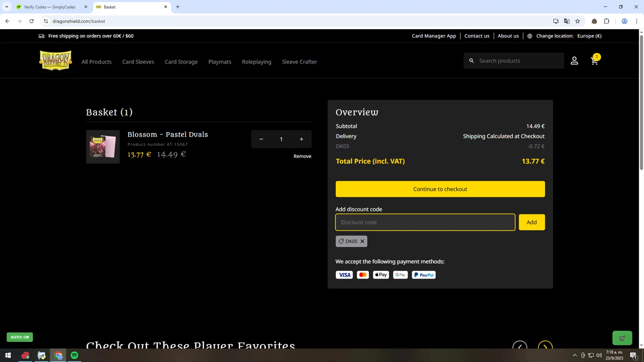The height and width of the screenshot is (362, 644).
Task: Open the Card Manager App link
Action: [434, 36]
